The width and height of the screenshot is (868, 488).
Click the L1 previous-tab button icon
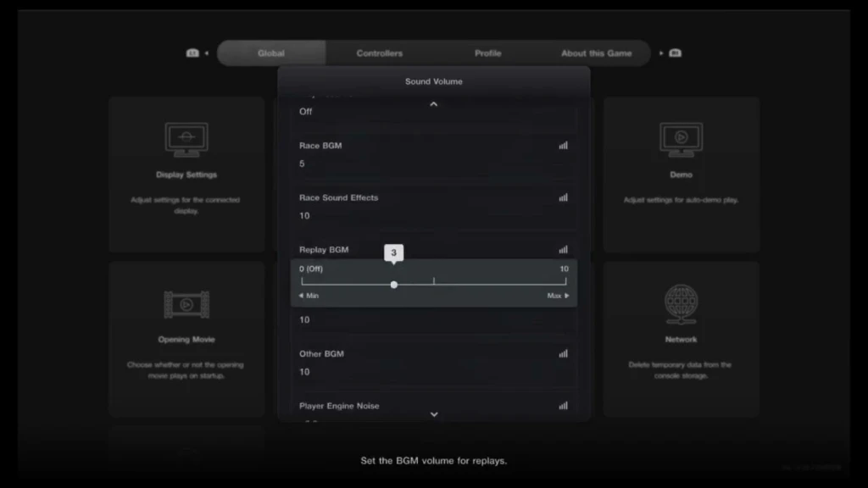pyautogui.click(x=192, y=53)
